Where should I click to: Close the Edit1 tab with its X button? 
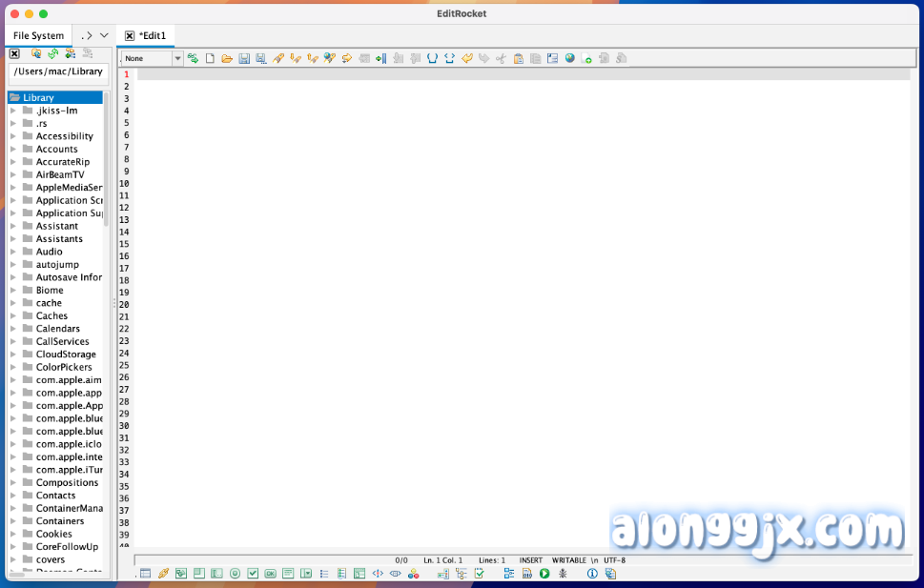pos(130,35)
